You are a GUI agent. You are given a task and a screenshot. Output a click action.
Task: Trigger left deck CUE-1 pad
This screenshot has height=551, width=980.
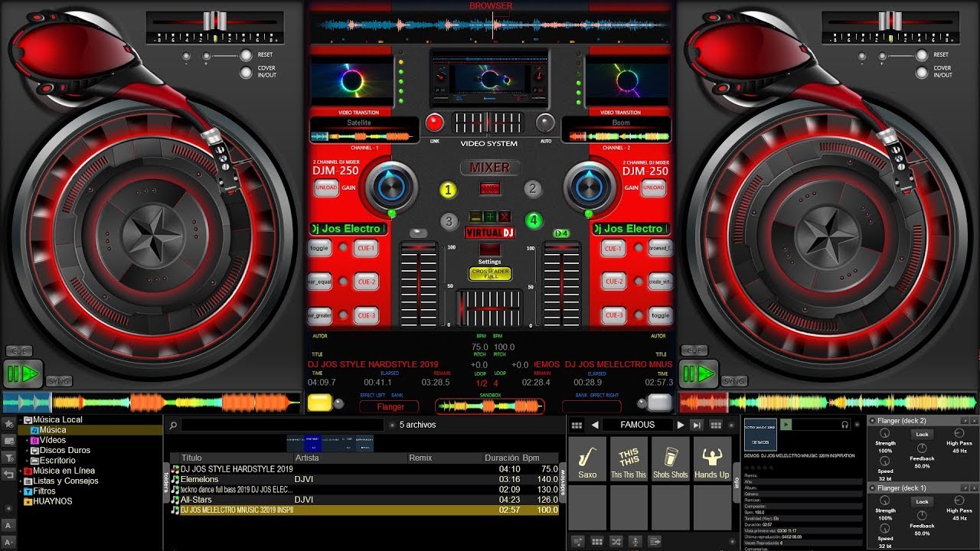(x=366, y=248)
